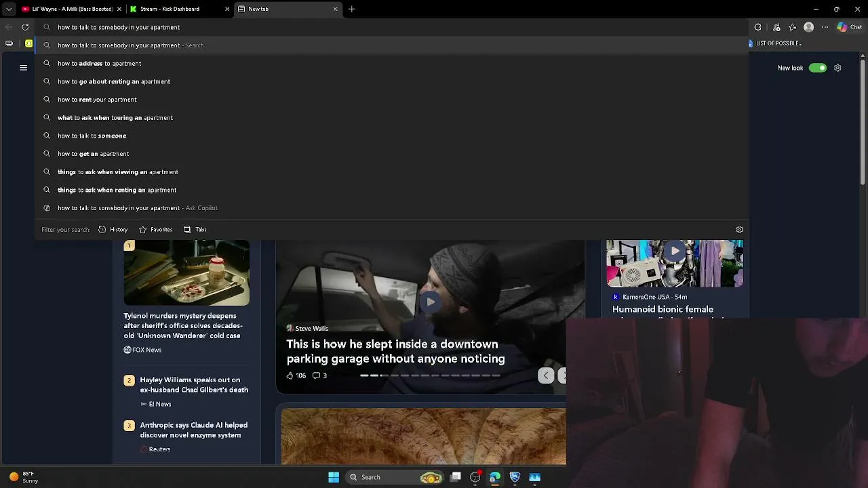Viewport: 868px width, 488px height.
Task: Open search suggestion settings gear in the filter row
Action: [739, 230]
